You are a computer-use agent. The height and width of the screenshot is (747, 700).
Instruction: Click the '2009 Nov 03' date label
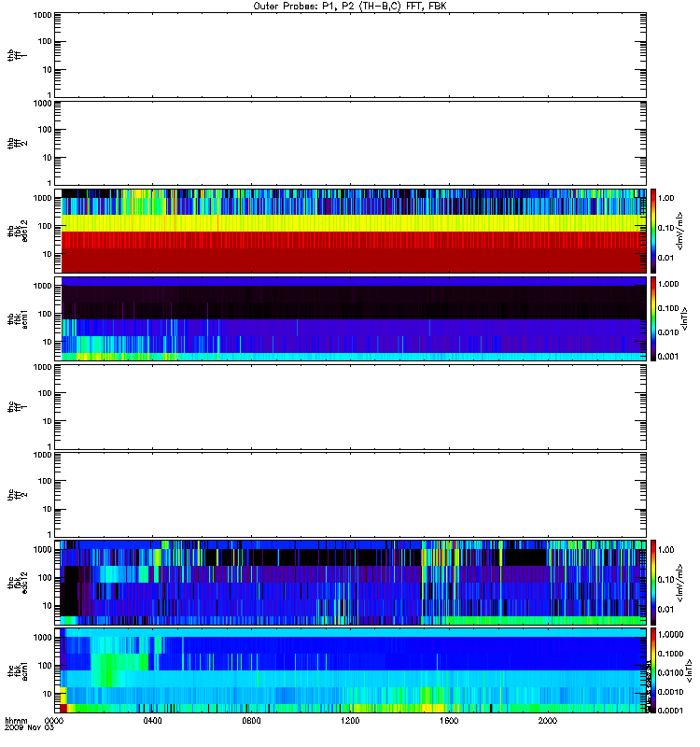tap(29, 728)
